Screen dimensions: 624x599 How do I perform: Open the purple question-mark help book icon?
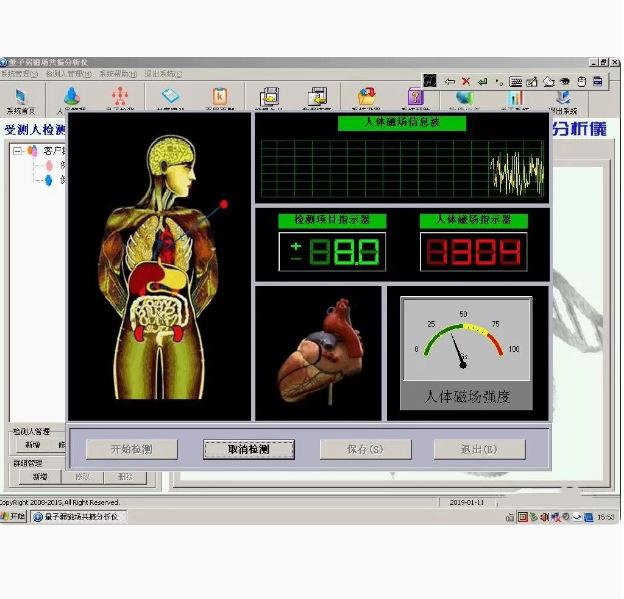(x=415, y=97)
